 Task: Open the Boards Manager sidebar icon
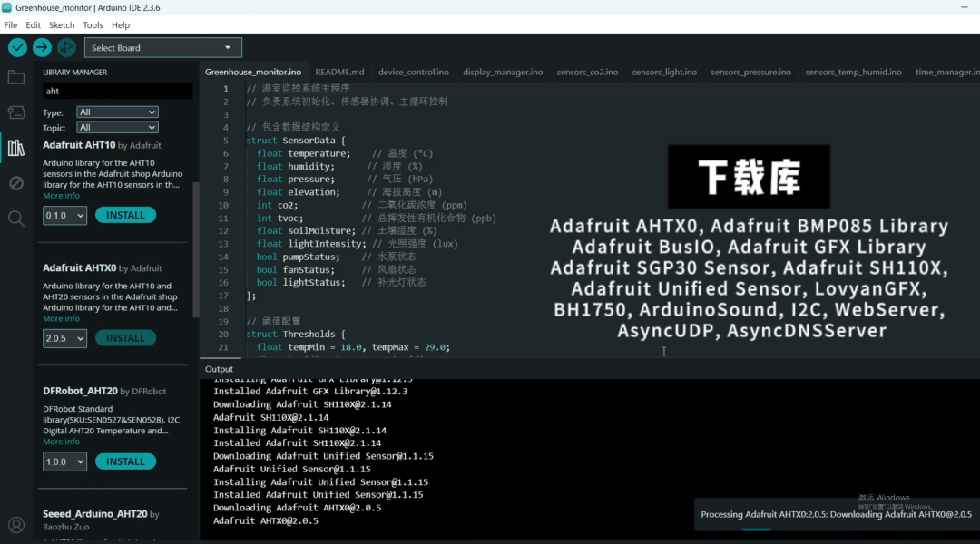pos(16,112)
